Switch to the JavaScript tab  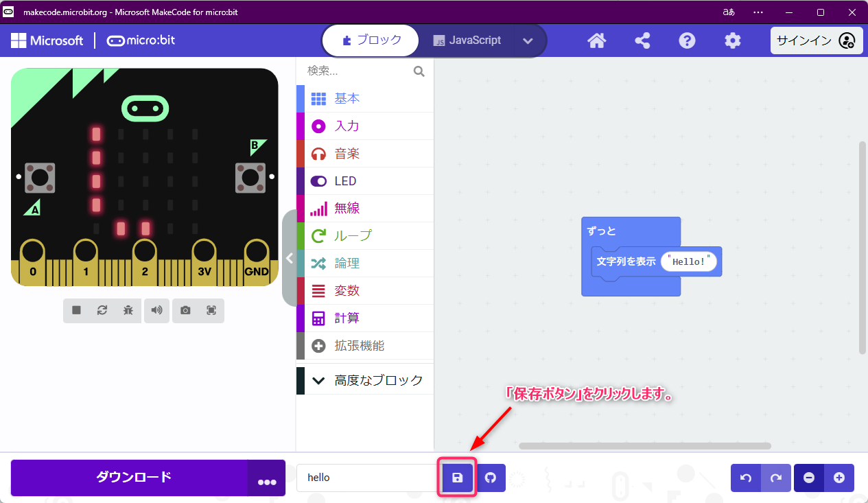467,40
